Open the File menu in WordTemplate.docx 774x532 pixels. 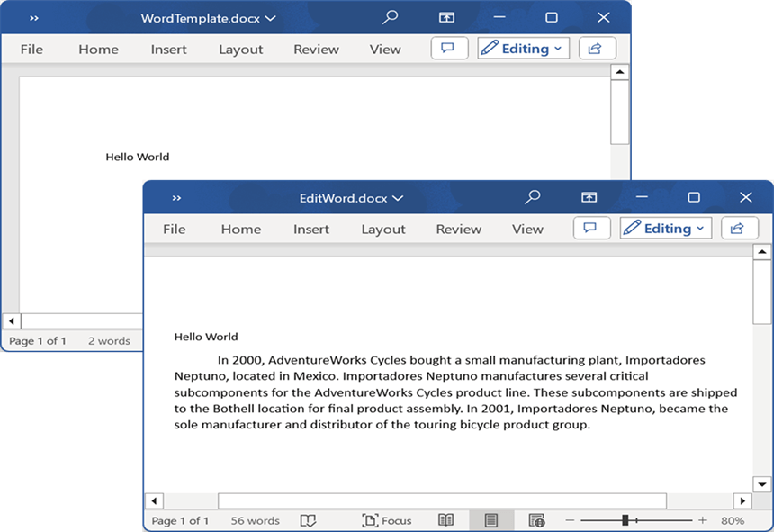point(31,50)
